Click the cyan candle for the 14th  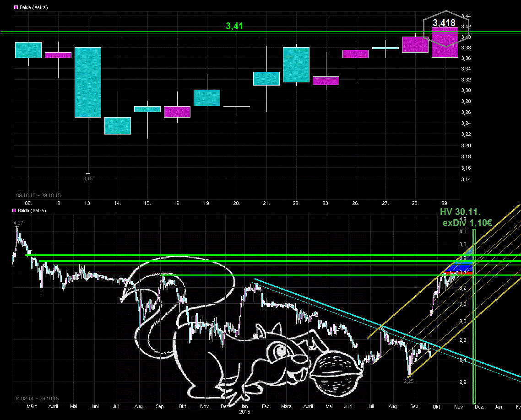pyautogui.click(x=118, y=126)
